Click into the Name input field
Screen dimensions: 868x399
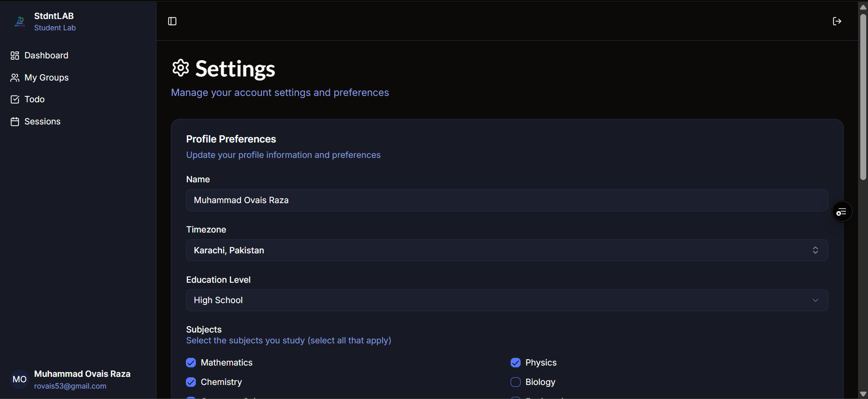click(507, 200)
